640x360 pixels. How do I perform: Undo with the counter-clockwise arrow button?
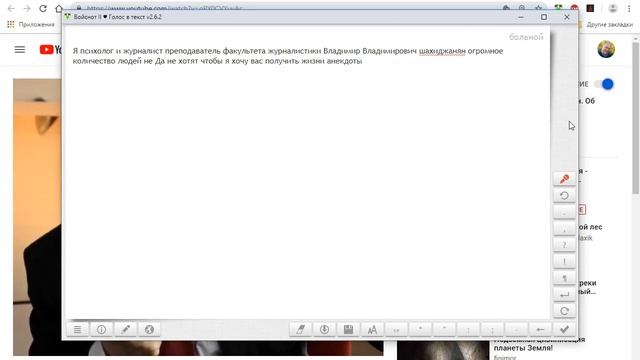(564, 196)
